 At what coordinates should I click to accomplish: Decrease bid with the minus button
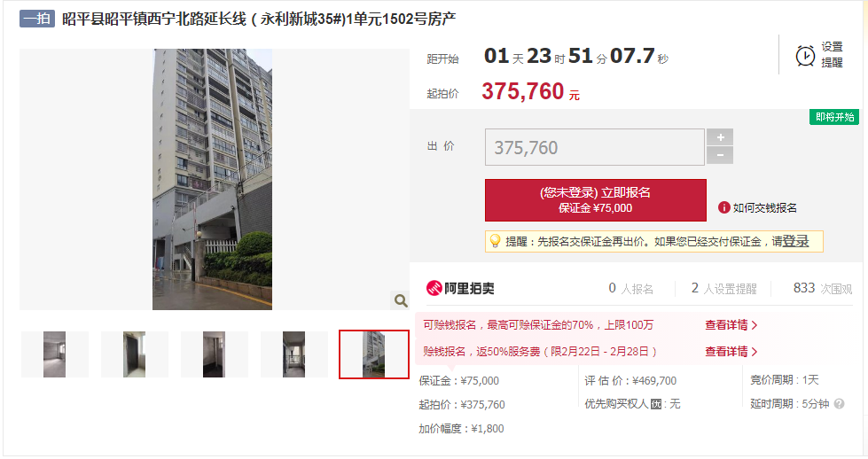pos(720,155)
